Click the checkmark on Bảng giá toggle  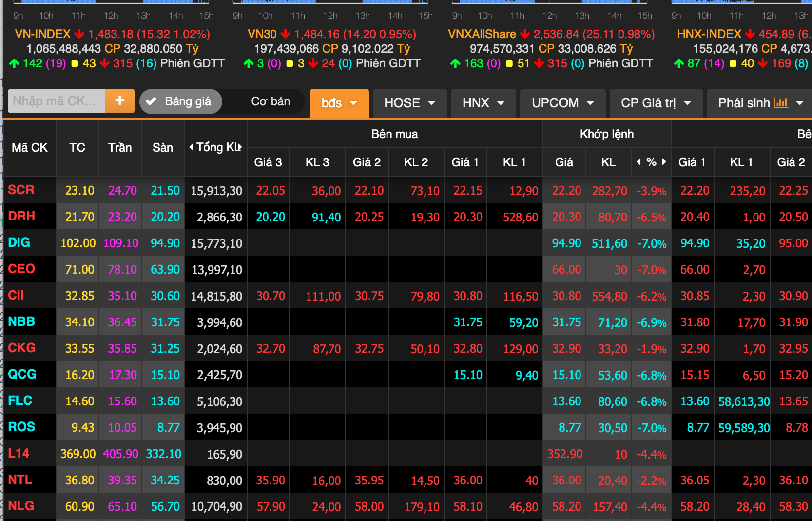click(151, 101)
